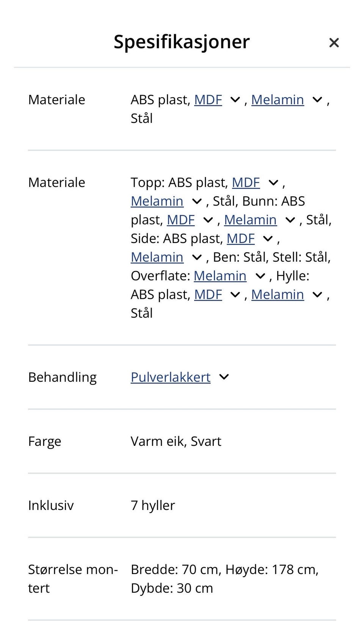This screenshot has height=626, width=364.
Task: Expand chevron next to Pulverlakkert
Action: point(224,377)
